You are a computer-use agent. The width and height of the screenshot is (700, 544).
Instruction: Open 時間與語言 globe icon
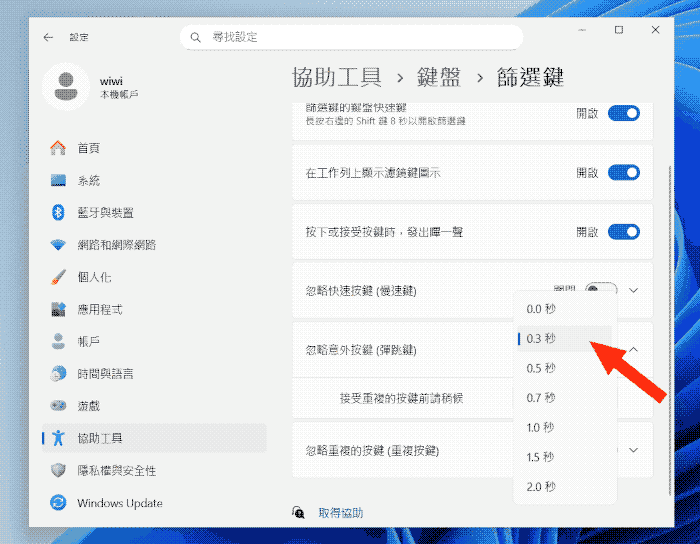click(x=59, y=374)
